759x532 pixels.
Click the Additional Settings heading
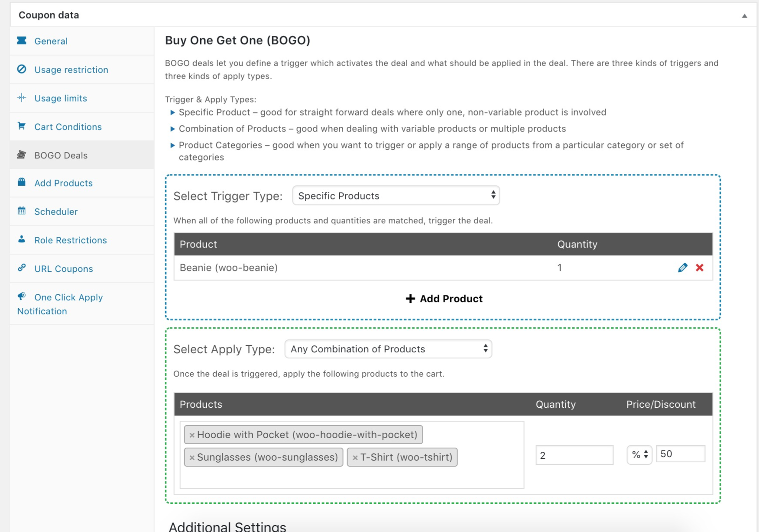227,526
